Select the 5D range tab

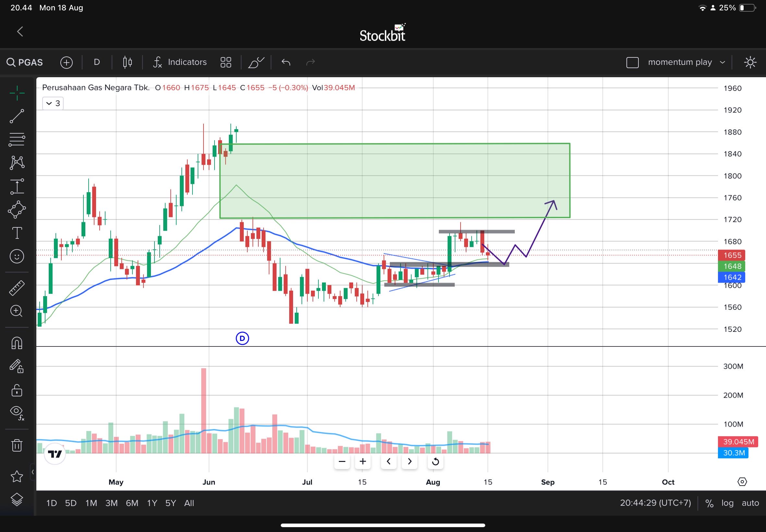coord(71,503)
